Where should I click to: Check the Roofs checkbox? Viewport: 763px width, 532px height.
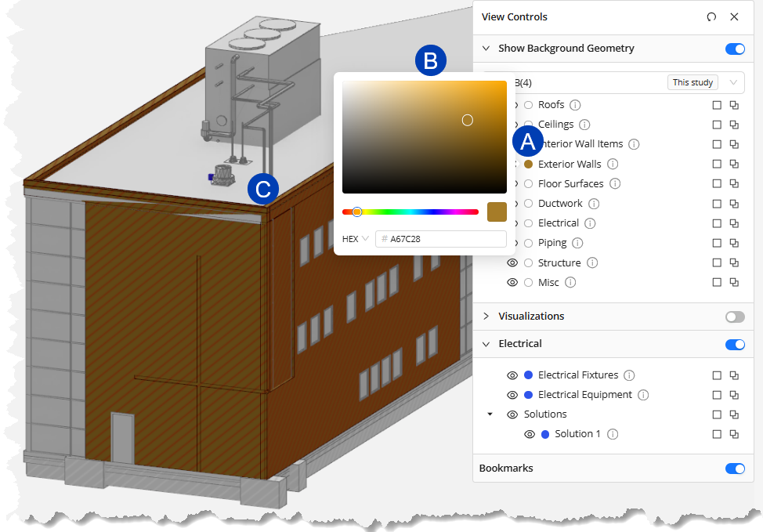tap(717, 105)
